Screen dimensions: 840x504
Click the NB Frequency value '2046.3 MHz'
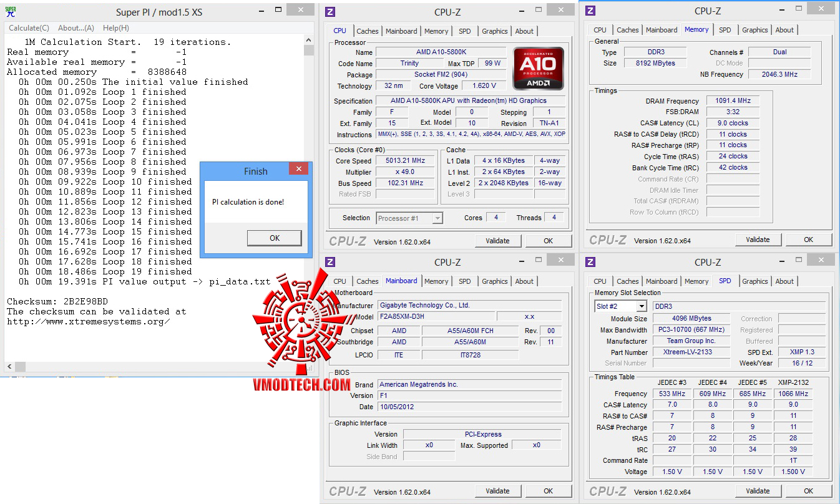[x=779, y=74]
